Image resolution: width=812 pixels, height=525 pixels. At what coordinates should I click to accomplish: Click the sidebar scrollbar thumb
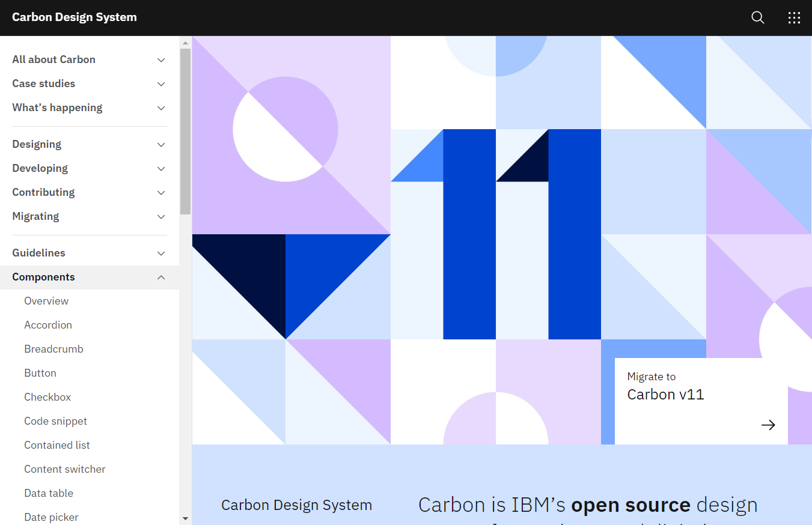coord(185,132)
